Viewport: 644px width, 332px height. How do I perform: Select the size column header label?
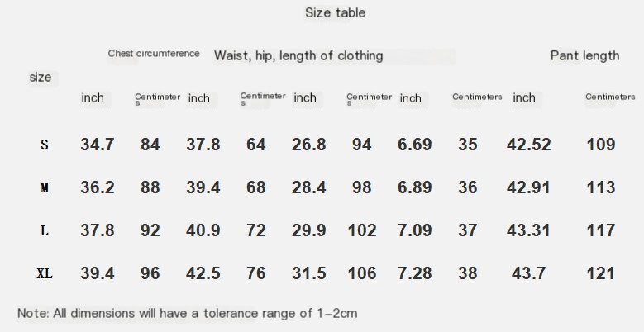coord(41,77)
